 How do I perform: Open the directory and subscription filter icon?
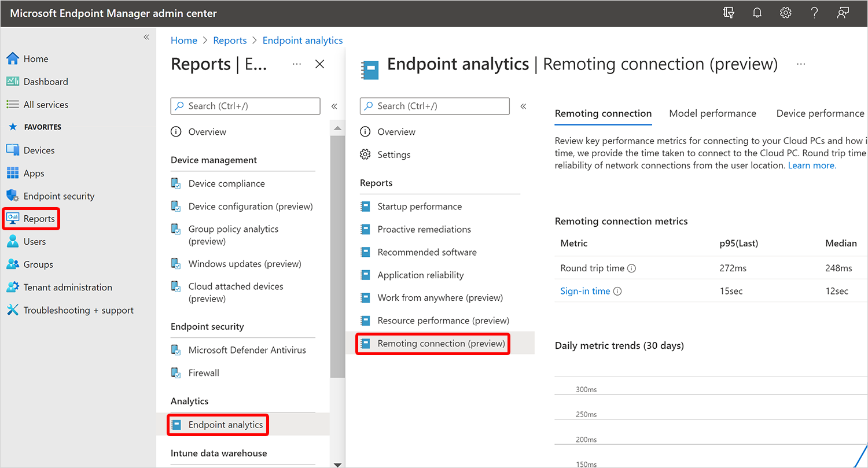[729, 13]
